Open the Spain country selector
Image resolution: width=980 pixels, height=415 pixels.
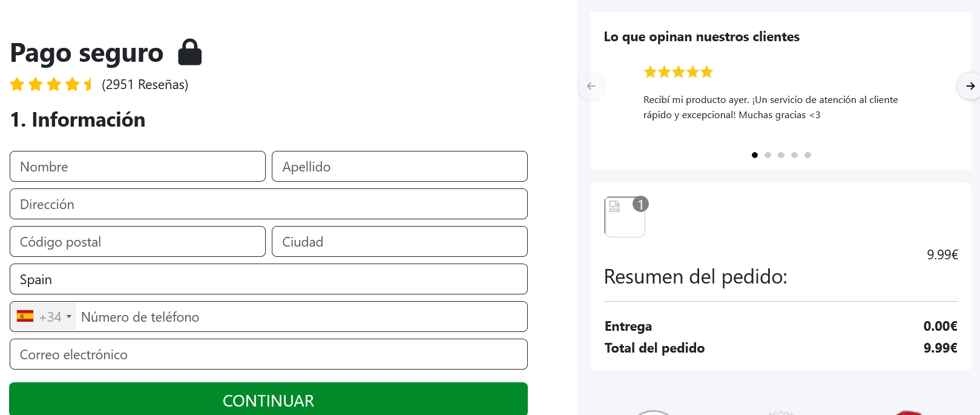coord(268,279)
